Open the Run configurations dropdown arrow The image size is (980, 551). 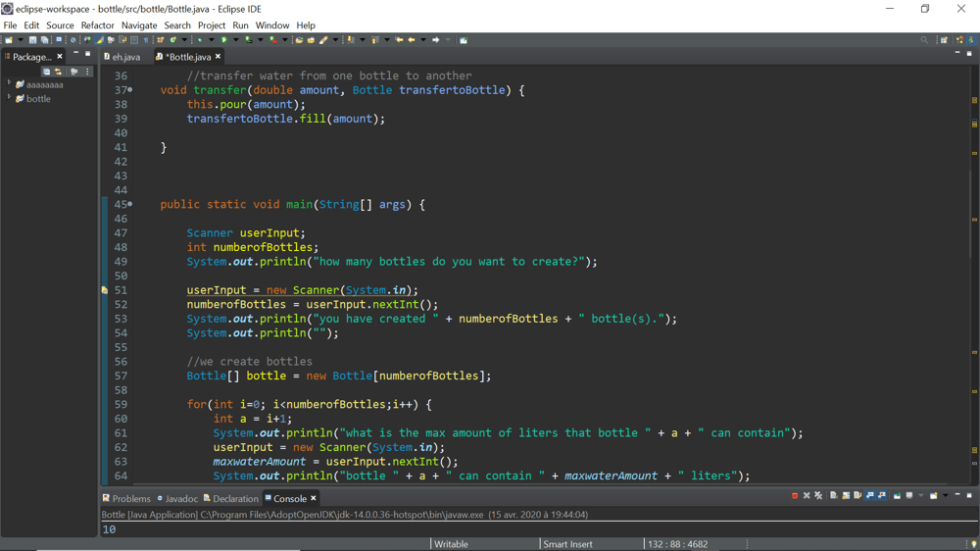(x=235, y=40)
